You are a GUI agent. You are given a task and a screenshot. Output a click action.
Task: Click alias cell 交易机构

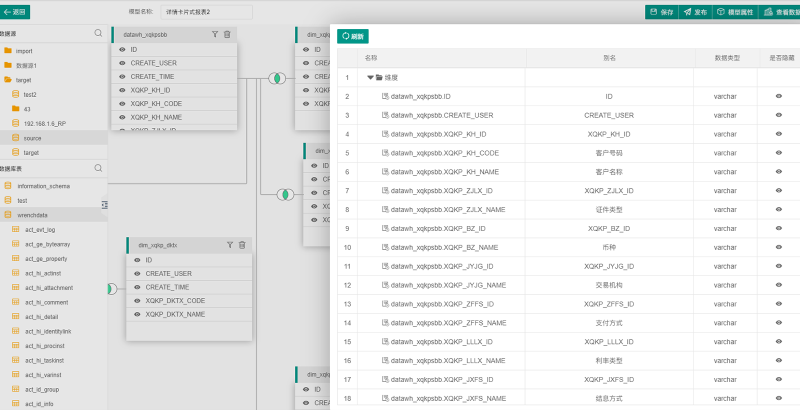click(x=609, y=285)
